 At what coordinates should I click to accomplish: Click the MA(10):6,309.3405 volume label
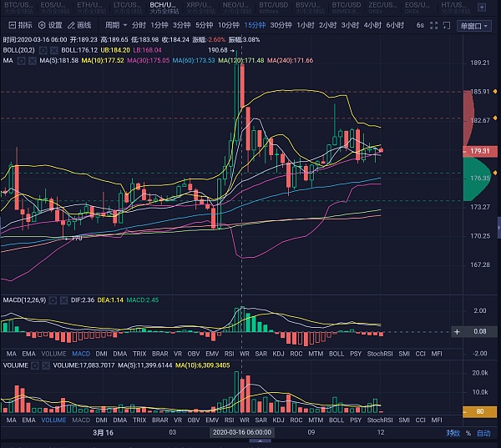pos(203,365)
